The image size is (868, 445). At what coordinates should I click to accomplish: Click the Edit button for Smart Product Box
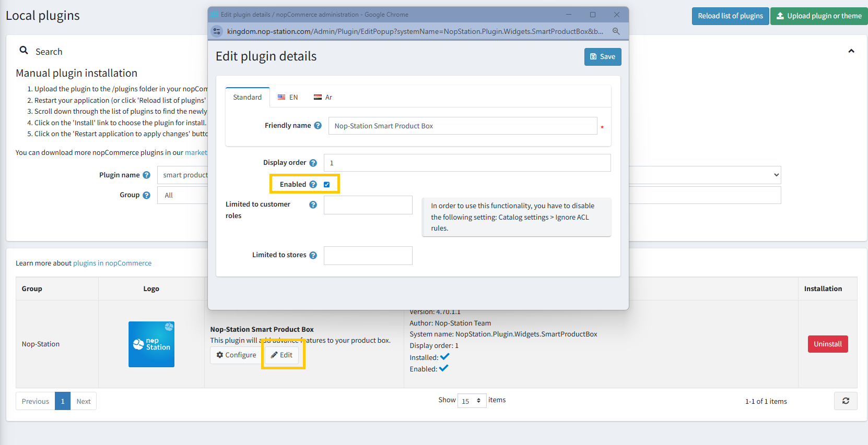pyautogui.click(x=281, y=355)
